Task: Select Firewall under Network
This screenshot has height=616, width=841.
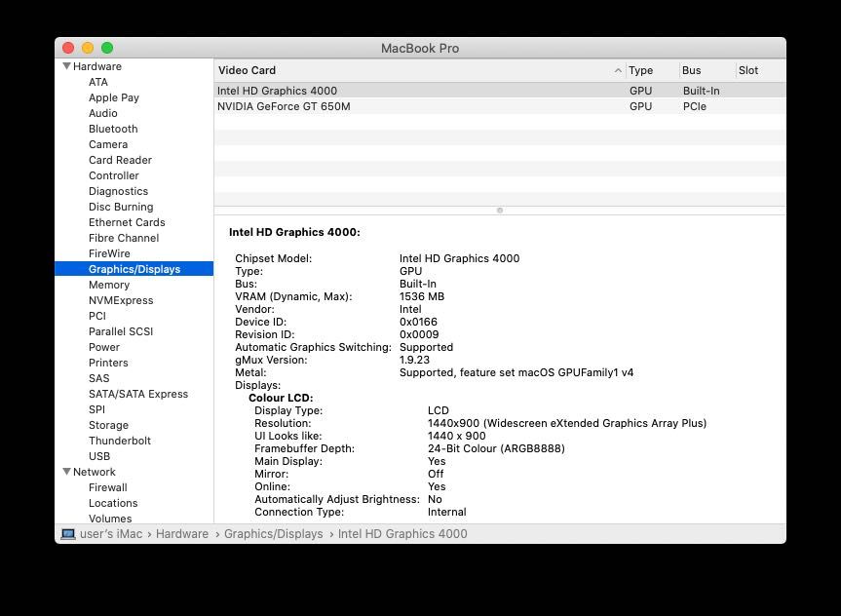Action: (108, 487)
